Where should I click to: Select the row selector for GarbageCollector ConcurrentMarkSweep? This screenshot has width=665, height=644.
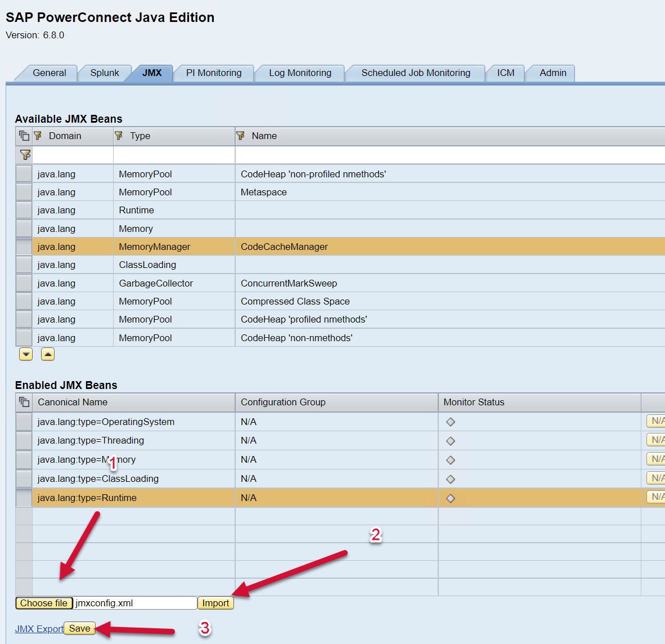24,283
